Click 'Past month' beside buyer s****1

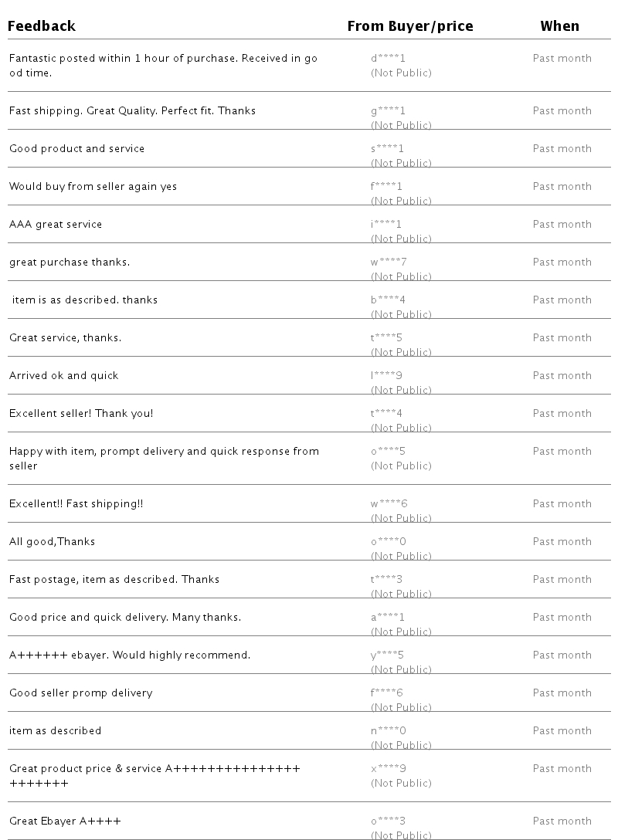coord(562,148)
